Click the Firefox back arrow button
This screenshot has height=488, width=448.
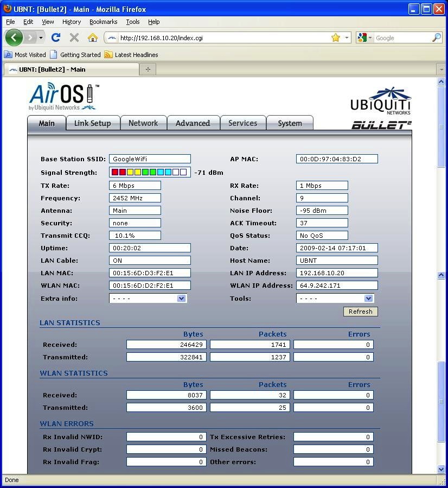pyautogui.click(x=14, y=37)
